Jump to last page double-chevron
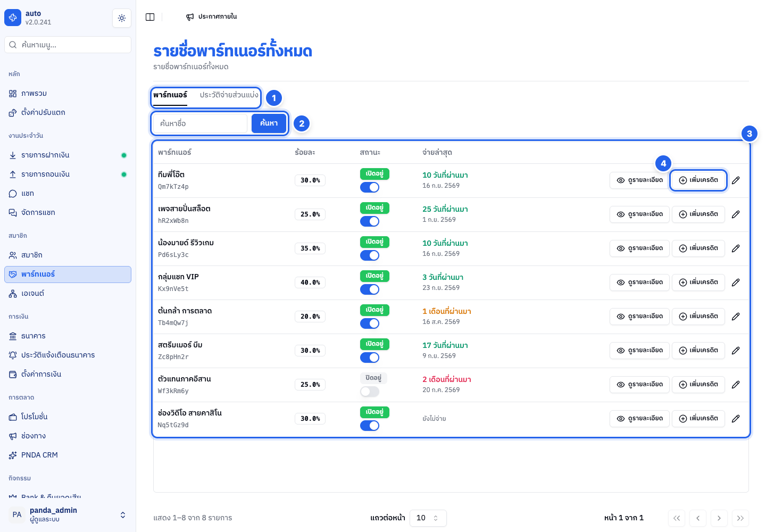 coord(740,518)
